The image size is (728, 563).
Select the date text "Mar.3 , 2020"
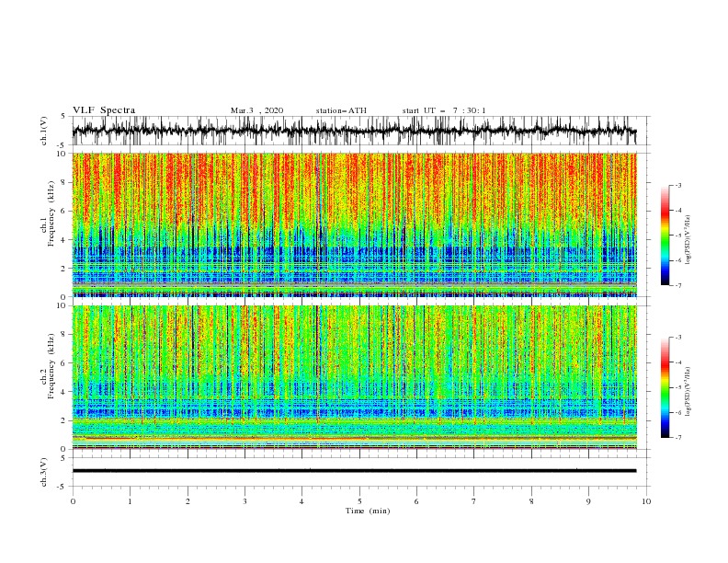click(x=256, y=110)
